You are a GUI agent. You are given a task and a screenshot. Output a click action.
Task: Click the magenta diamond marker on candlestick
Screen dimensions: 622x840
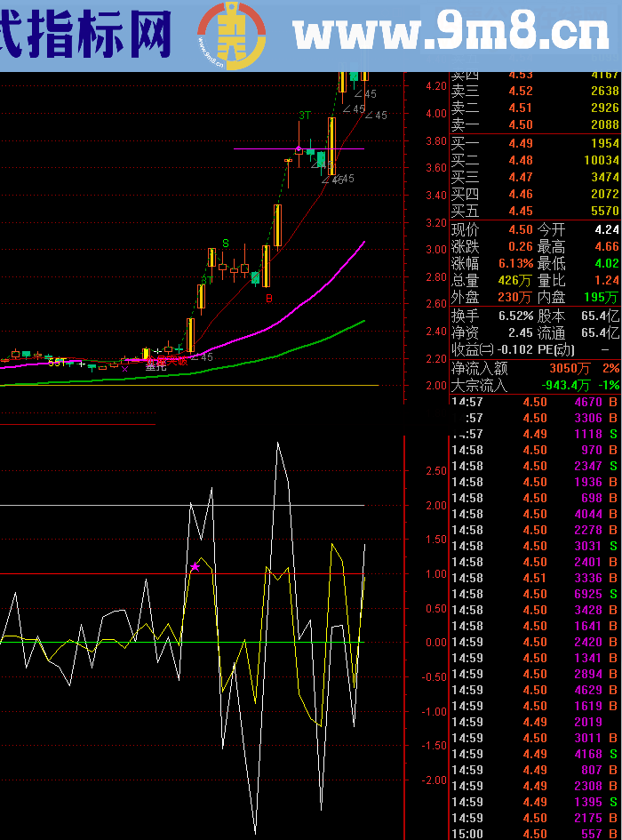[299, 148]
